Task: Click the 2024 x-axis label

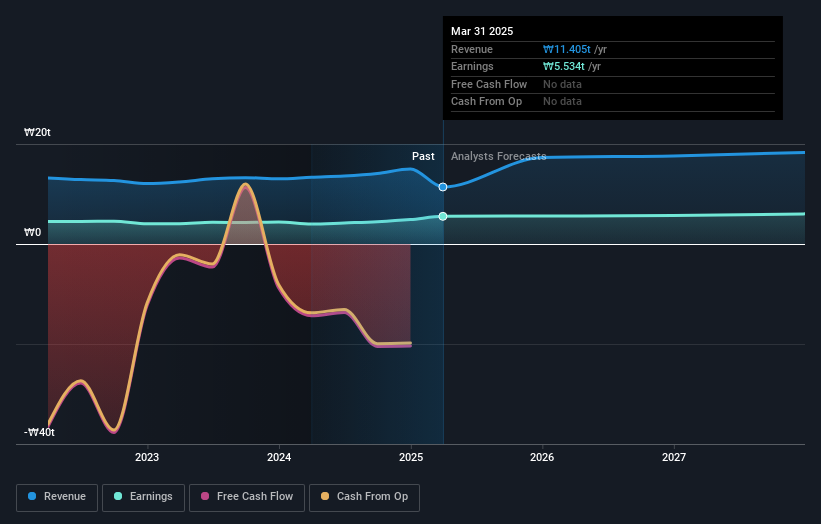Action: tap(279, 458)
